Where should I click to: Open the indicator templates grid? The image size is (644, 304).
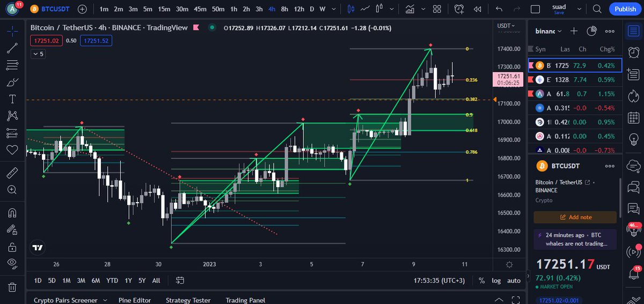(x=437, y=9)
